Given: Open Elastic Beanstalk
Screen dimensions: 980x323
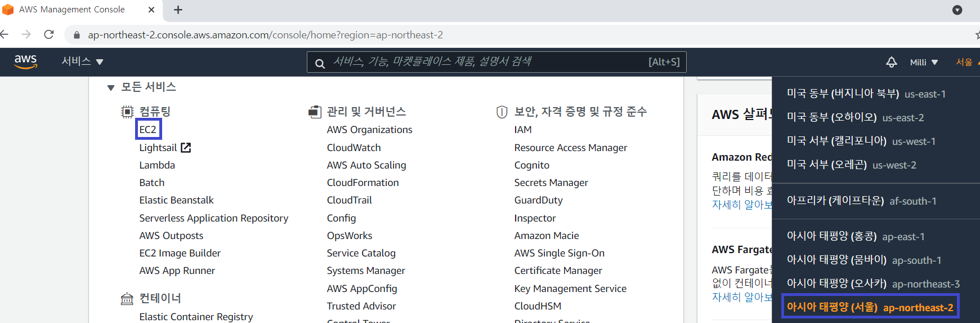Looking at the screenshot, I should pos(177,200).
